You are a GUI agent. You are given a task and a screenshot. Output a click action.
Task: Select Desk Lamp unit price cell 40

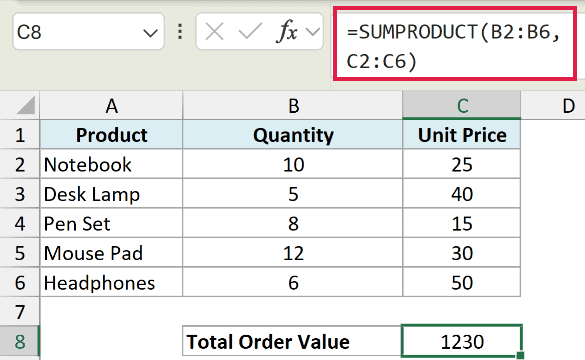coord(462,194)
